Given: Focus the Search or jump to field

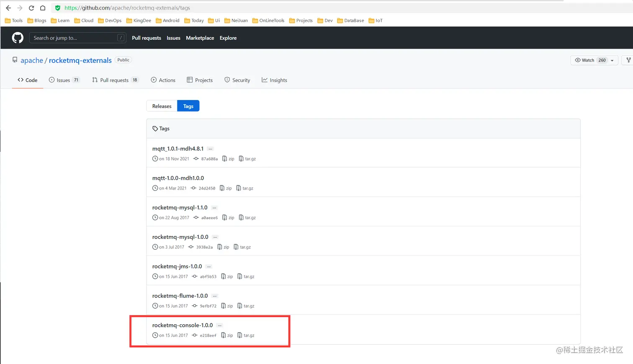Looking at the screenshot, I should pyautogui.click(x=77, y=38).
